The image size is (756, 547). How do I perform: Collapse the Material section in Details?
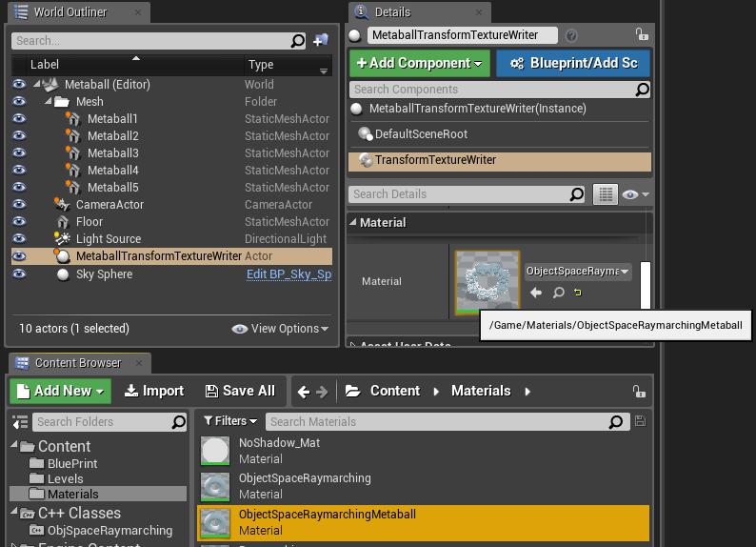353,222
